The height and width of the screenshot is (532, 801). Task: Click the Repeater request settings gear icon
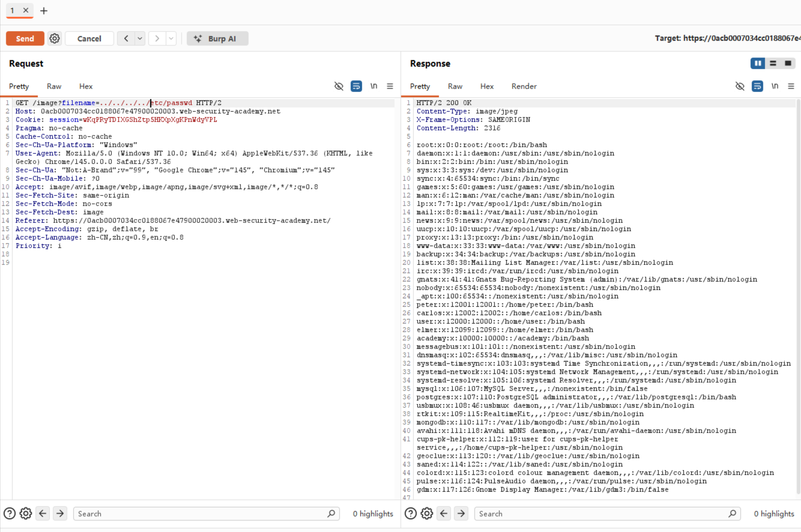click(54, 38)
